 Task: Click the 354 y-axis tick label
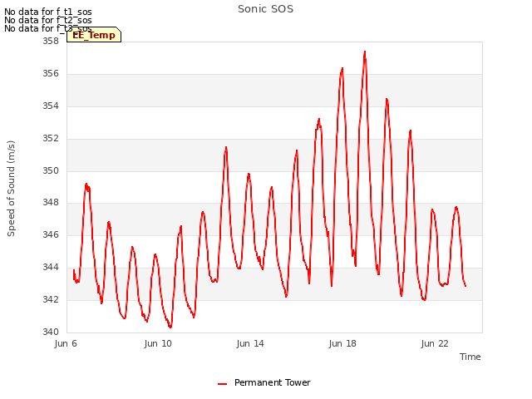(x=51, y=106)
